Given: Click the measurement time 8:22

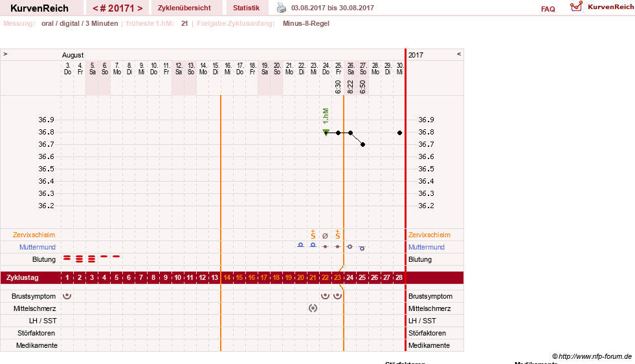Looking at the screenshot, I should tap(350, 87).
